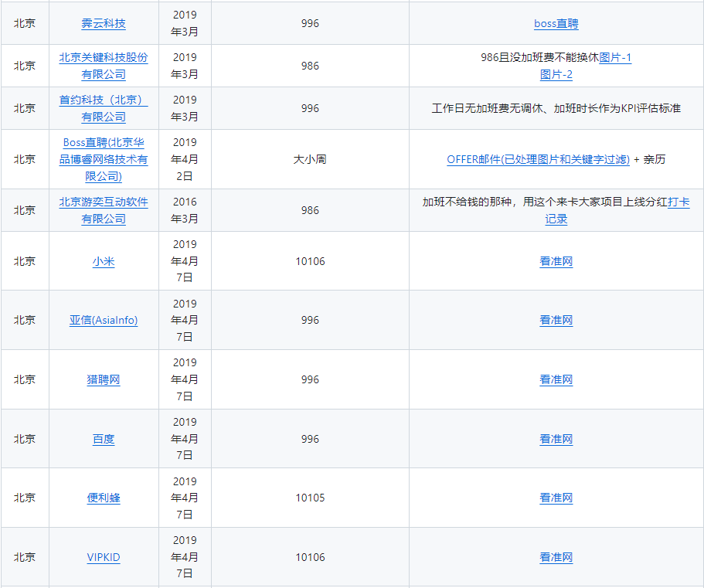Select the 2016年3月 date cell

coord(185,210)
